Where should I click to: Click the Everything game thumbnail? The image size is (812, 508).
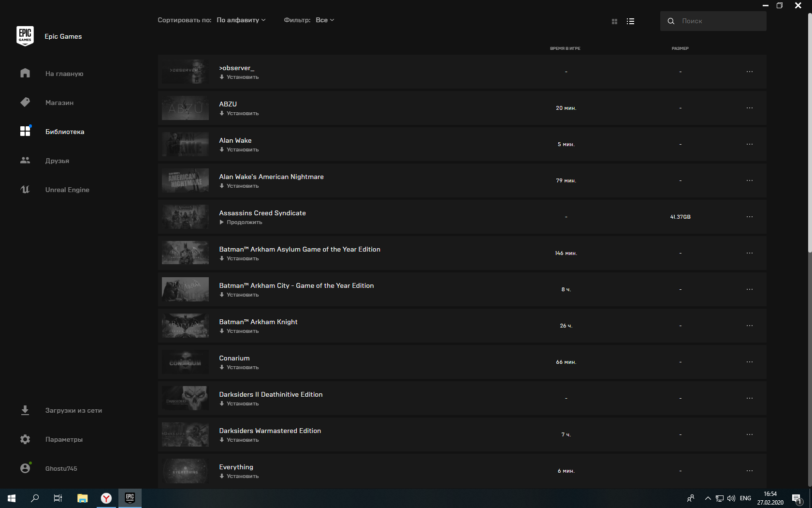click(185, 471)
